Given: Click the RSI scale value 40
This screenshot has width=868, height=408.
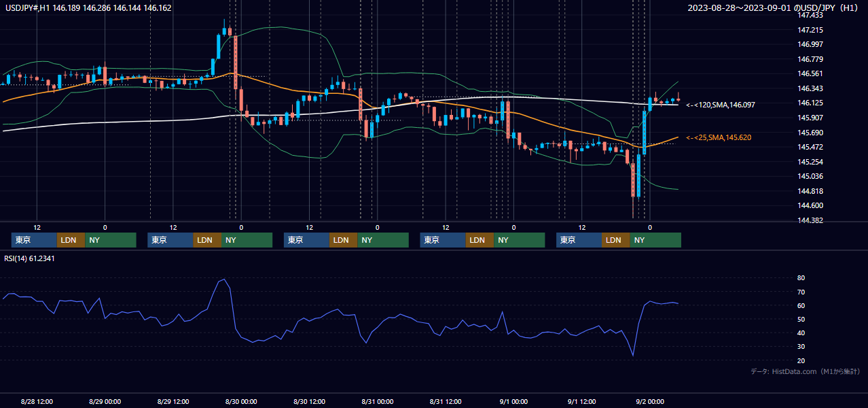Looking at the screenshot, I should tap(801, 333).
